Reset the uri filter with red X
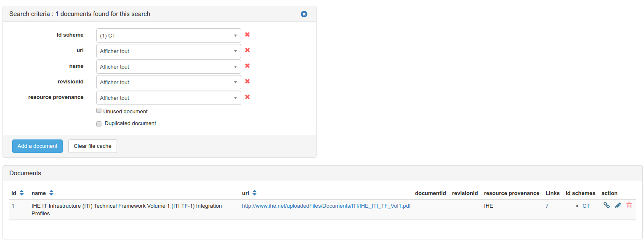644x249 pixels. (x=247, y=50)
